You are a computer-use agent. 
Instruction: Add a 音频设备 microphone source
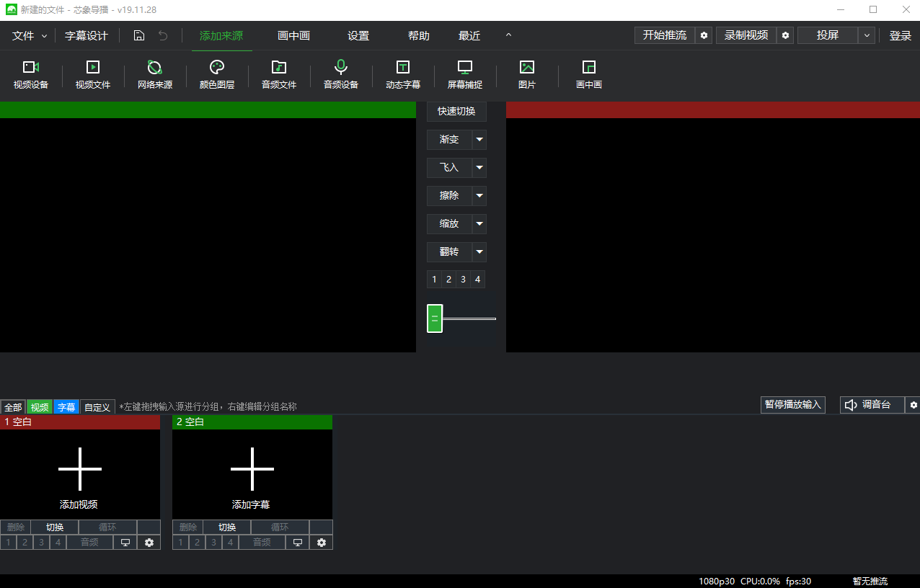[341, 74]
